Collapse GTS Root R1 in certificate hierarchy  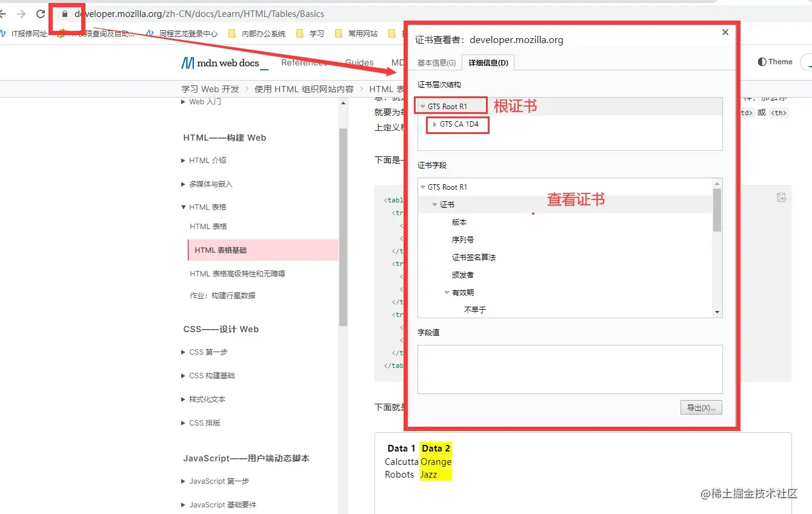pyautogui.click(x=423, y=107)
